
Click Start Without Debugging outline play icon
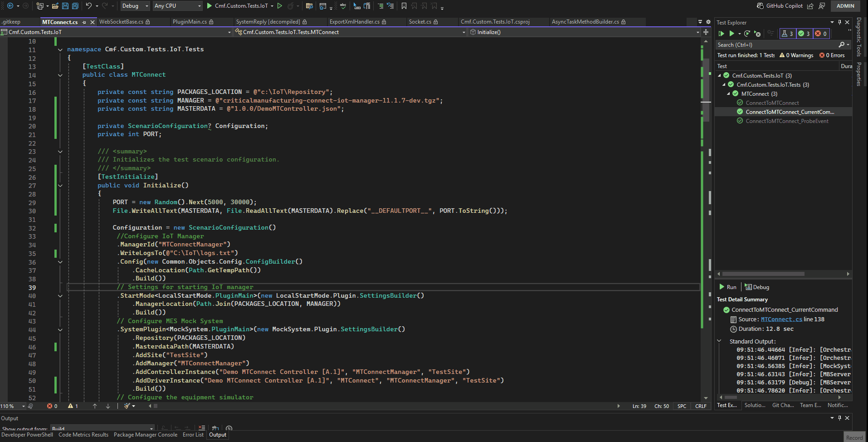(280, 6)
